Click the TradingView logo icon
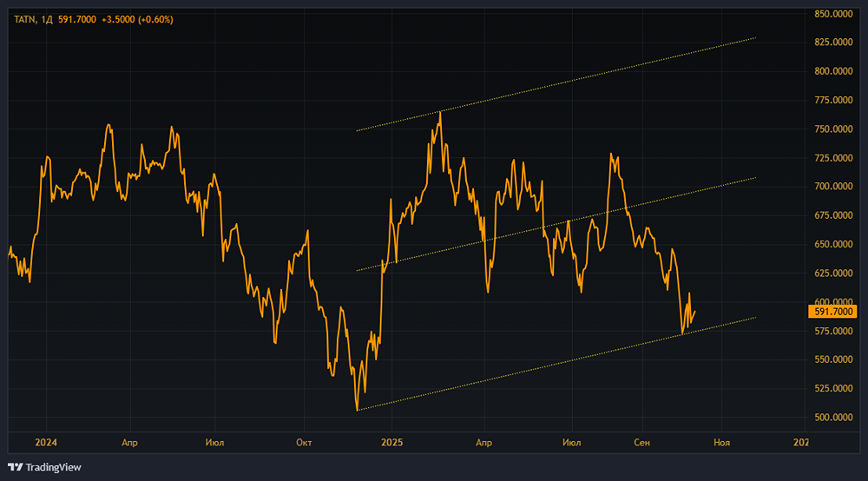Screen dimensions: 868x481 [x=15, y=467]
